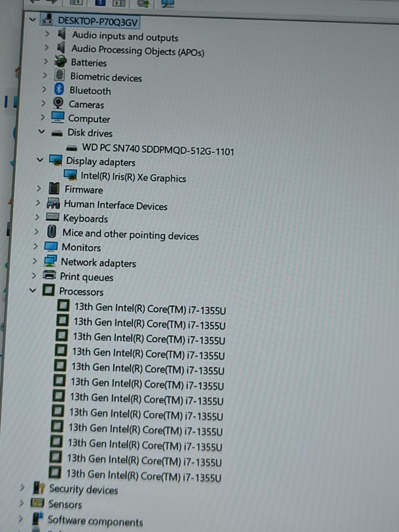The image size is (399, 532).
Task: Click the Batteries icon
Action: tap(61, 62)
